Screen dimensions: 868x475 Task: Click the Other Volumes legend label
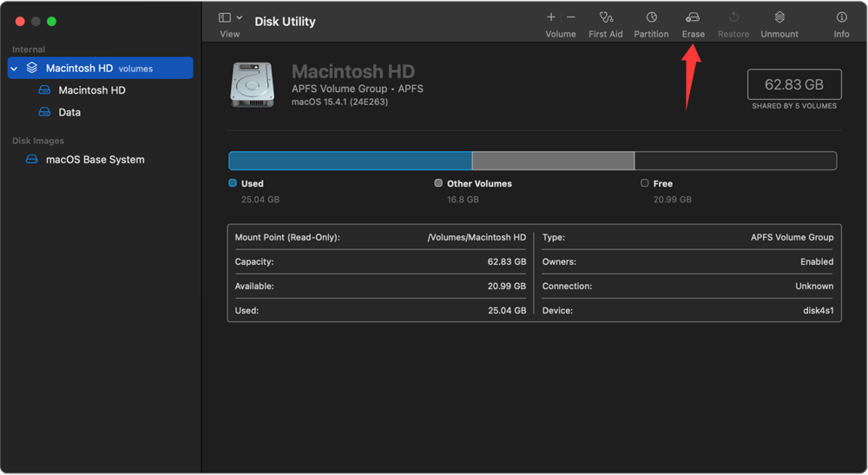click(479, 184)
